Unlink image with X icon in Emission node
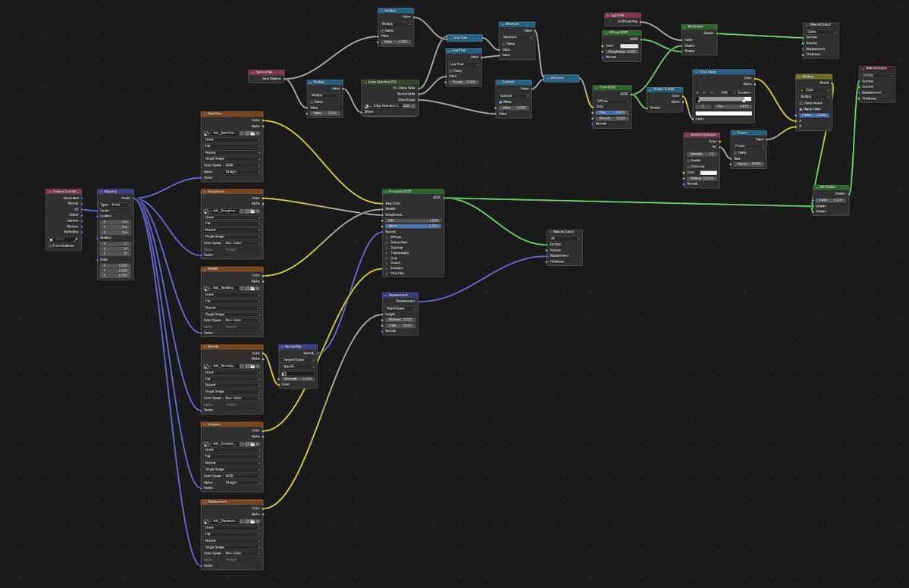Image resolution: width=909 pixels, height=588 pixels. tap(258, 444)
